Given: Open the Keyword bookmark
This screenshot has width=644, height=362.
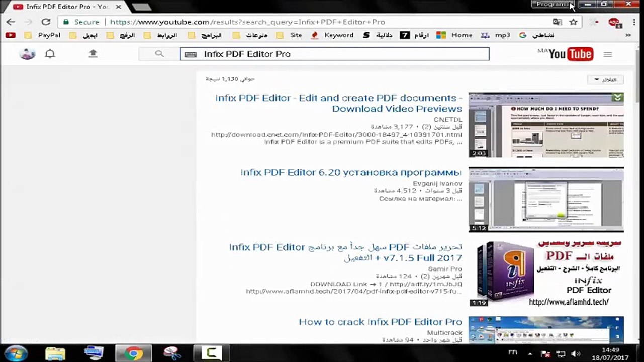Looking at the screenshot, I should point(332,35).
